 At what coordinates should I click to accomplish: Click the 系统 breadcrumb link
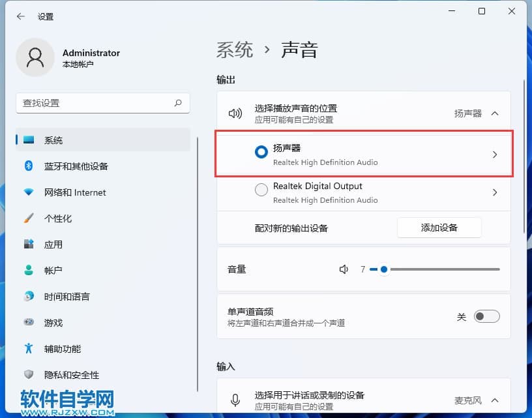click(235, 50)
